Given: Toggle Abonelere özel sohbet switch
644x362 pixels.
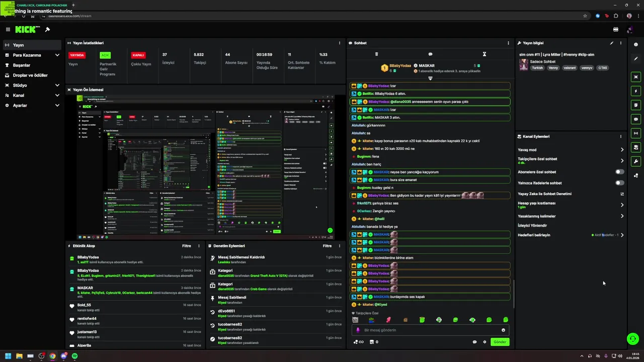Looking at the screenshot, I should 620,172.
